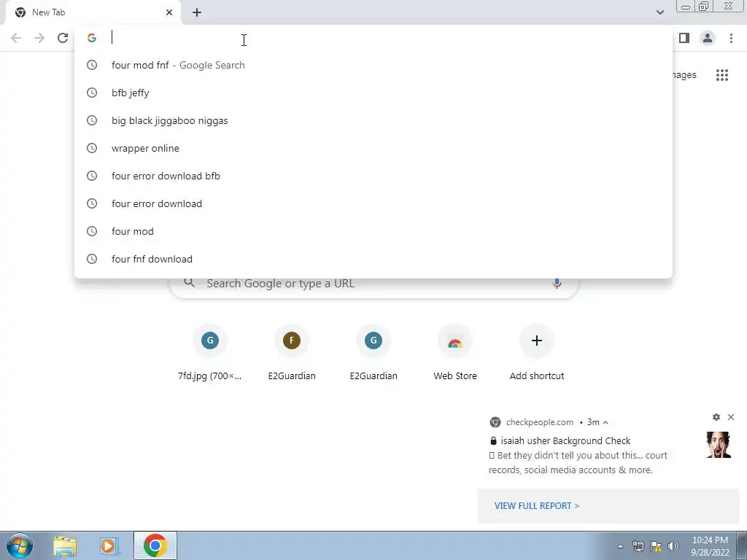Viewport: 747px width, 560px height.
Task: Pick the 'four fnf download' suggestion
Action: [x=373, y=259]
